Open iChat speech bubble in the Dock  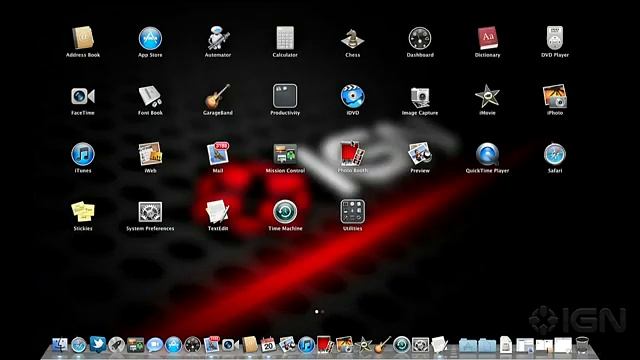(x=155, y=345)
